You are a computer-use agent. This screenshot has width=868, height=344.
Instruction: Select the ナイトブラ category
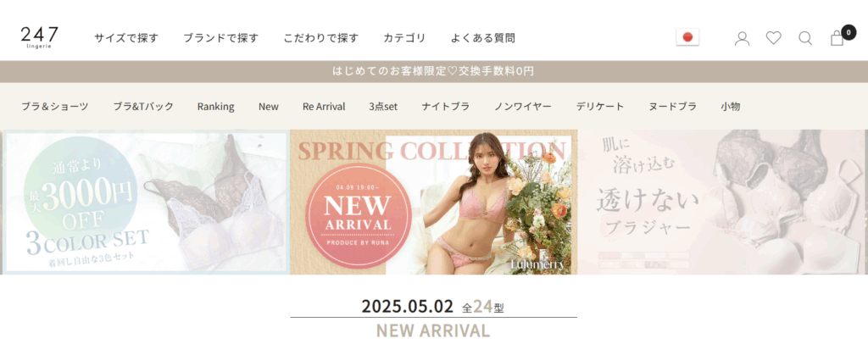446,106
